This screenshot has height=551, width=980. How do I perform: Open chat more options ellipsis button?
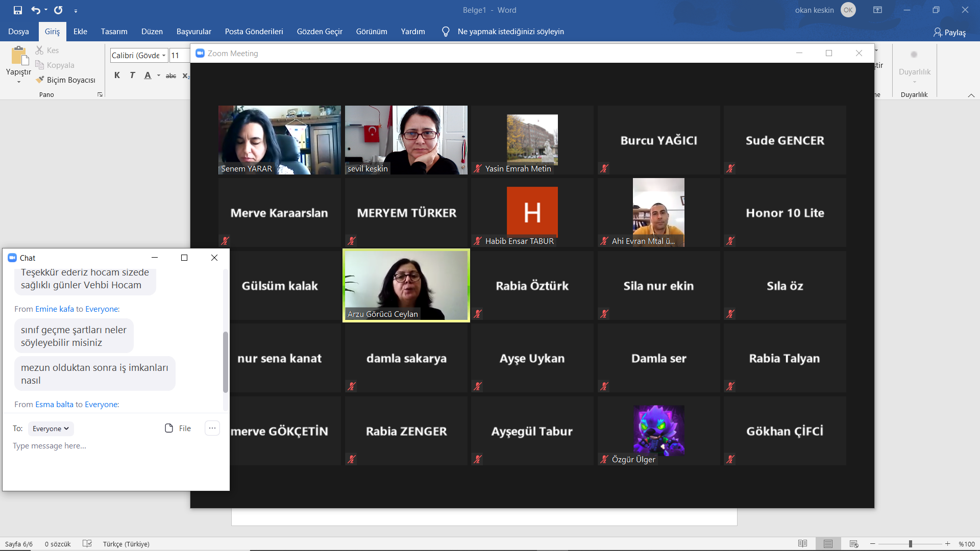point(212,429)
